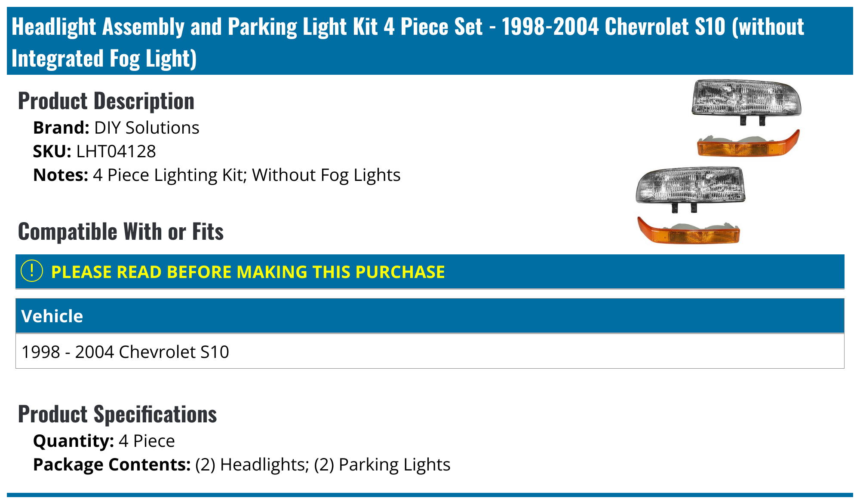Image resolution: width=860 pixels, height=504 pixels.
Task: Click the DIY Solutions brand name
Action: pyautogui.click(x=147, y=128)
